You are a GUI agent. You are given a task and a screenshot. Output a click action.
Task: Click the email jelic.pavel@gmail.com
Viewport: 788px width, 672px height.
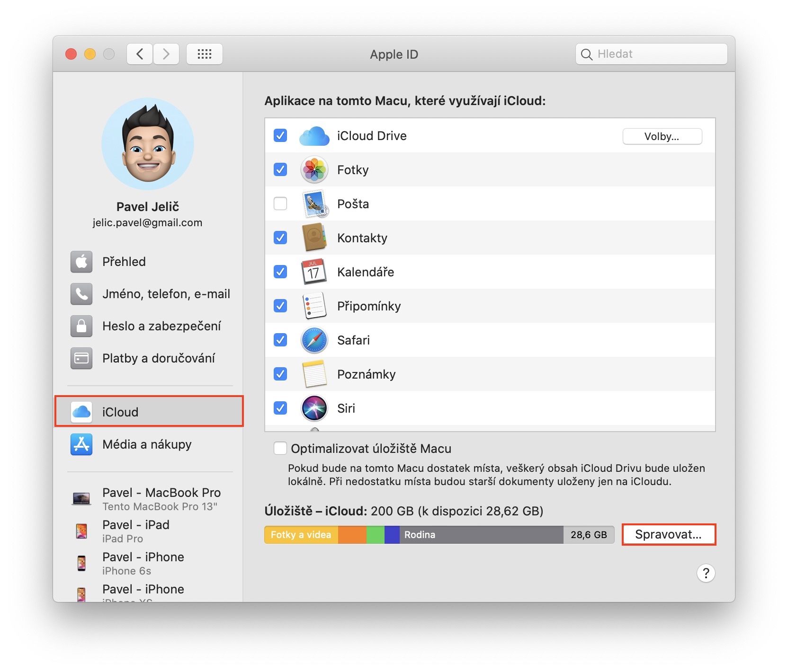[148, 223]
